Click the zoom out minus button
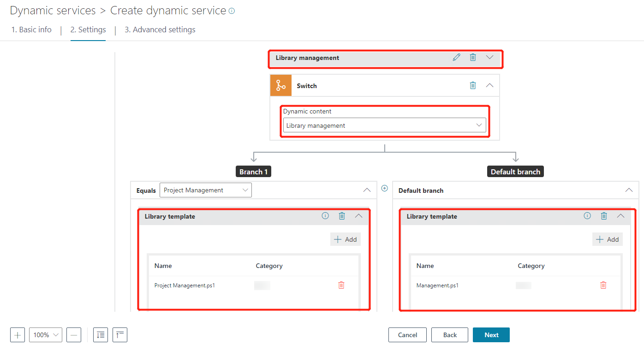 [74, 335]
